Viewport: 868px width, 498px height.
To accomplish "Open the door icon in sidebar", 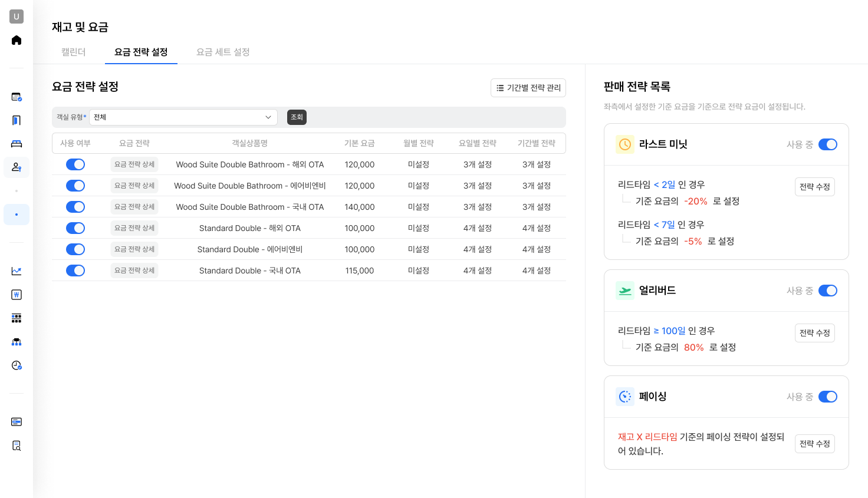I will pos(17,120).
